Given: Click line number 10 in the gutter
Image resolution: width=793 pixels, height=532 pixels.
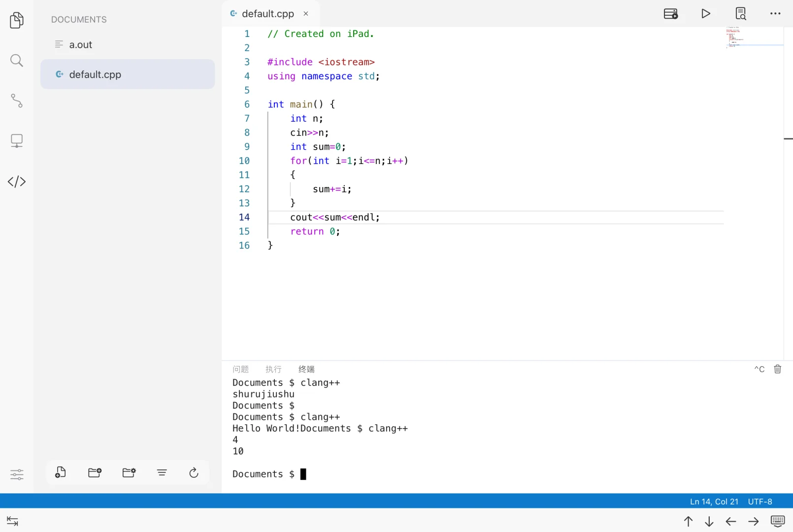Looking at the screenshot, I should [x=244, y=161].
